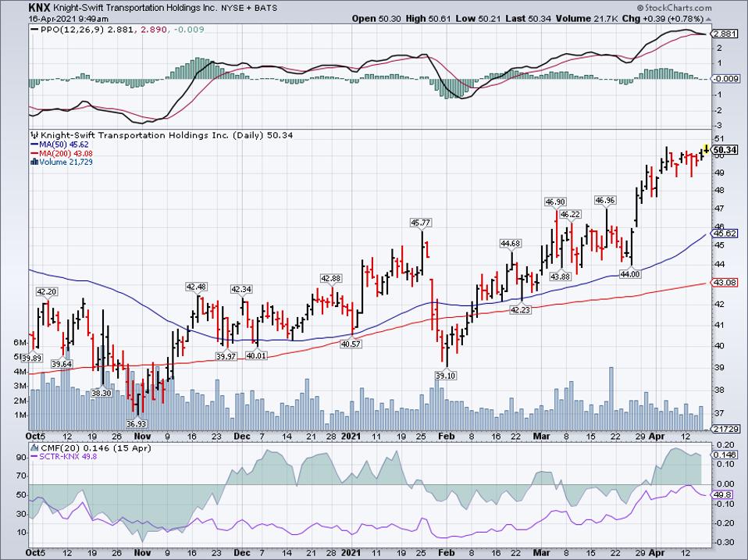Click the 36.93 low price annotation

[x=137, y=423]
